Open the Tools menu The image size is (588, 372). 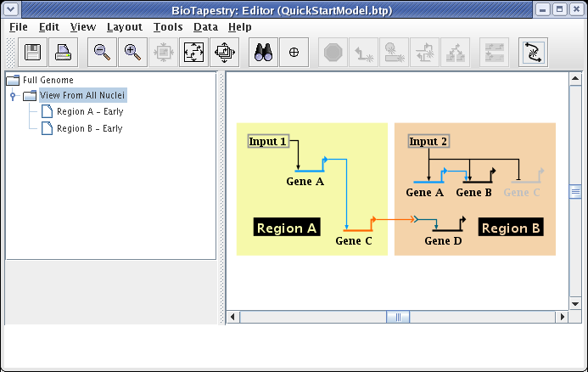[168, 26]
